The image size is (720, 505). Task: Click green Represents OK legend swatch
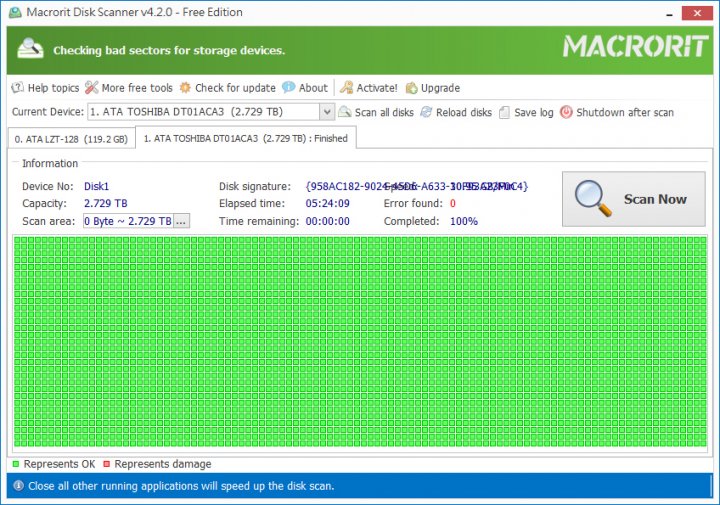coord(16,464)
